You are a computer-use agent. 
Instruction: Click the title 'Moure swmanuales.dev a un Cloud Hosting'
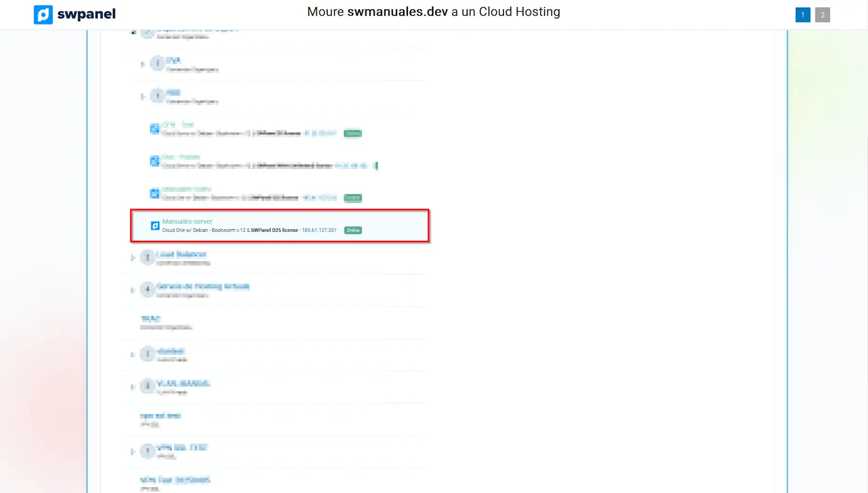[x=433, y=12]
